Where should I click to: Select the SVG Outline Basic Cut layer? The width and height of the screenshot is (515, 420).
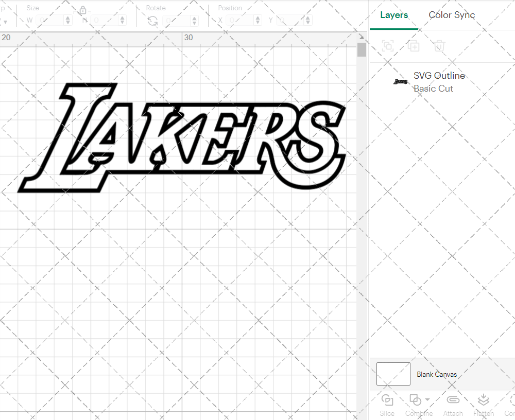point(439,82)
